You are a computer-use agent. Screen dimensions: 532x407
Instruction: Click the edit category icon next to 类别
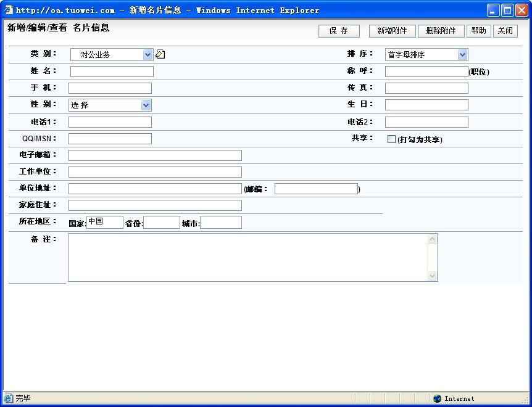point(160,54)
